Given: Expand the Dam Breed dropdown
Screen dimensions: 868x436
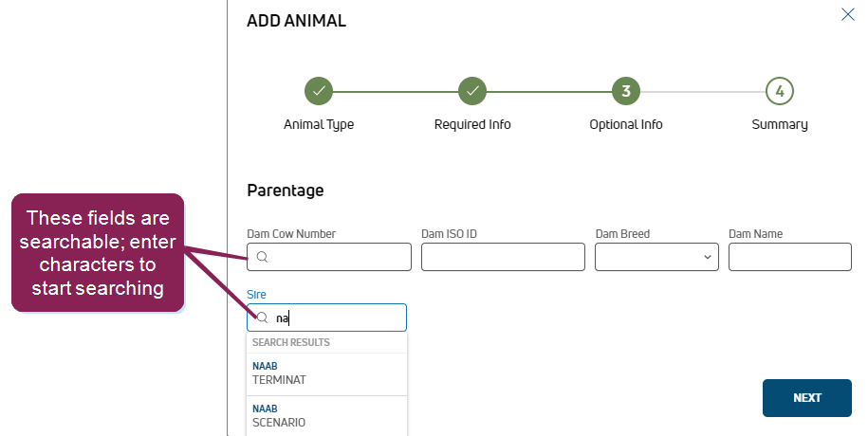Looking at the screenshot, I should (x=656, y=257).
